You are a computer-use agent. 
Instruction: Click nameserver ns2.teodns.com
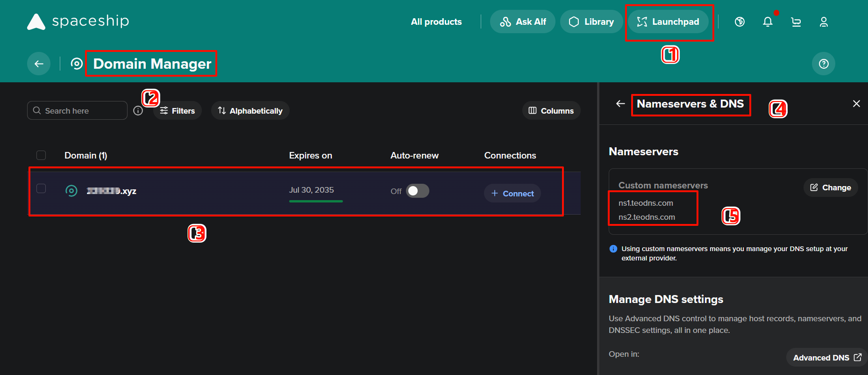coord(647,217)
